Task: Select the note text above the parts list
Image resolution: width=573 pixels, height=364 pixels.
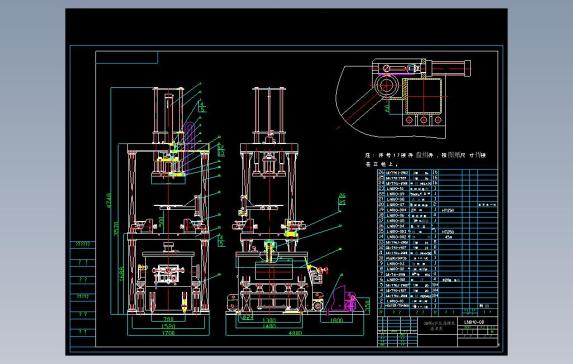Action: tap(425, 159)
